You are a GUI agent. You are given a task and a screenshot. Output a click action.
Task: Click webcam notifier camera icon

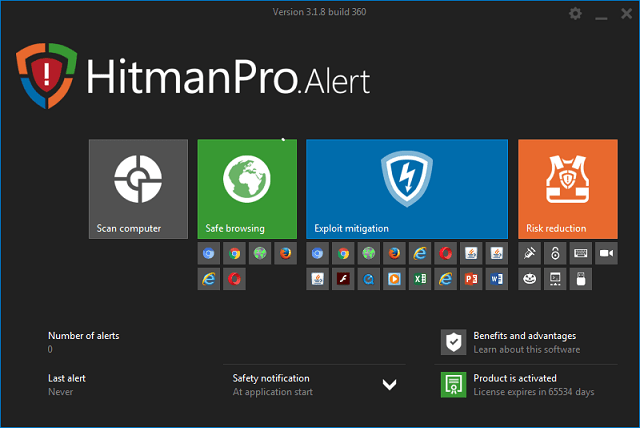coord(607,253)
